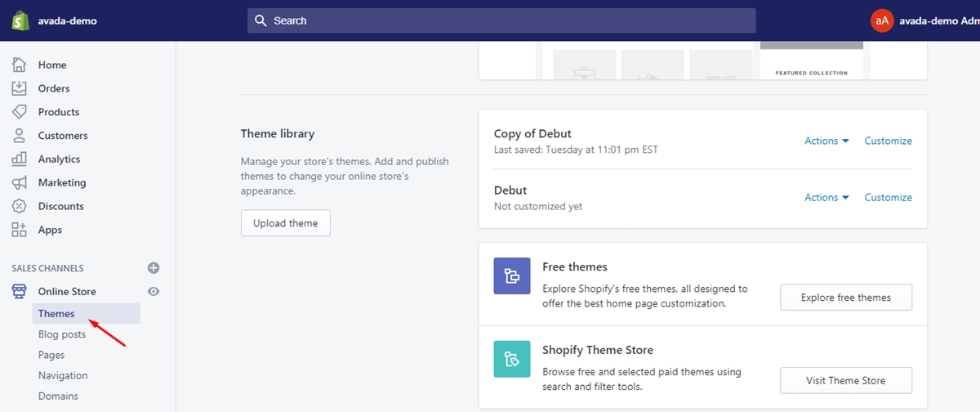Click the Explore free themes button
Screen dimensions: 980x412
coord(846,298)
